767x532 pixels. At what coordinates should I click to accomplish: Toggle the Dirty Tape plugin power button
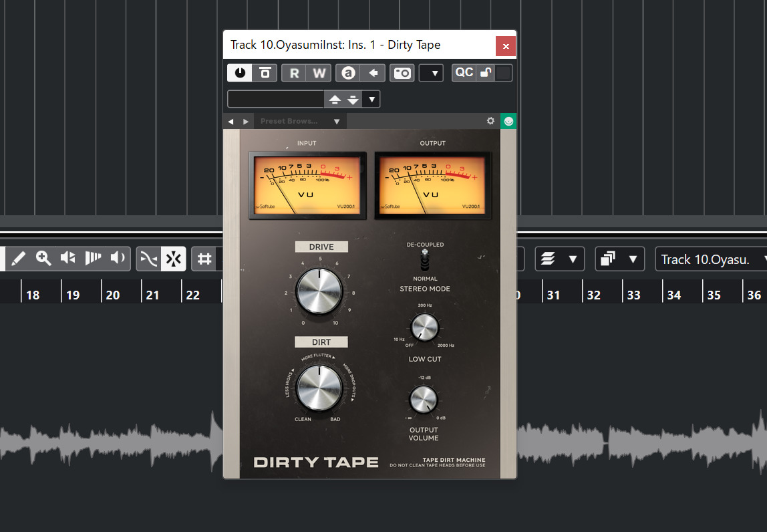click(x=240, y=73)
